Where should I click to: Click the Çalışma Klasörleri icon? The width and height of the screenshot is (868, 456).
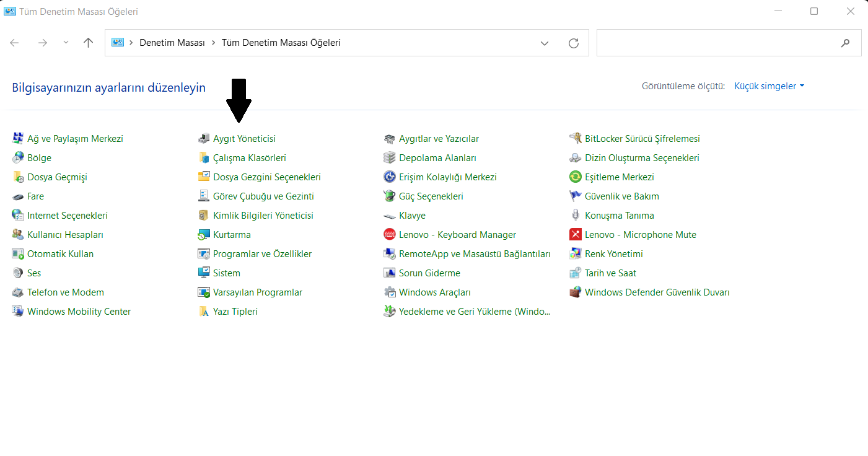203,158
